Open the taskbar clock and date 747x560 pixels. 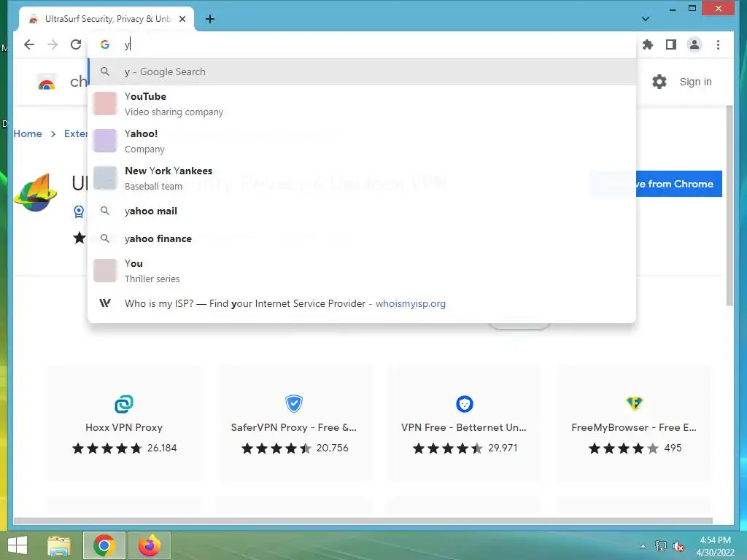click(x=715, y=546)
